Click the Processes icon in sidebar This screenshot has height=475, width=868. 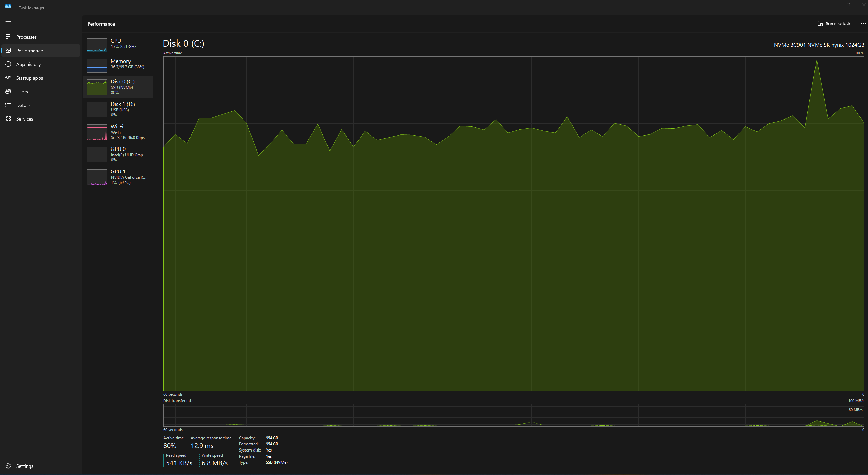[x=8, y=37]
